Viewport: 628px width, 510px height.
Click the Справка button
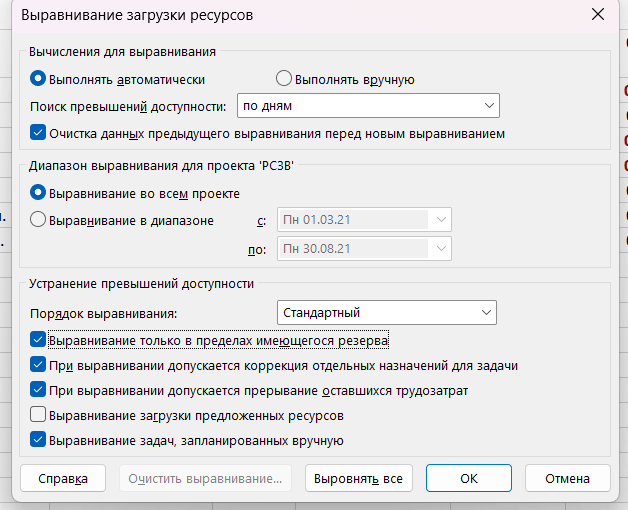[x=63, y=478]
